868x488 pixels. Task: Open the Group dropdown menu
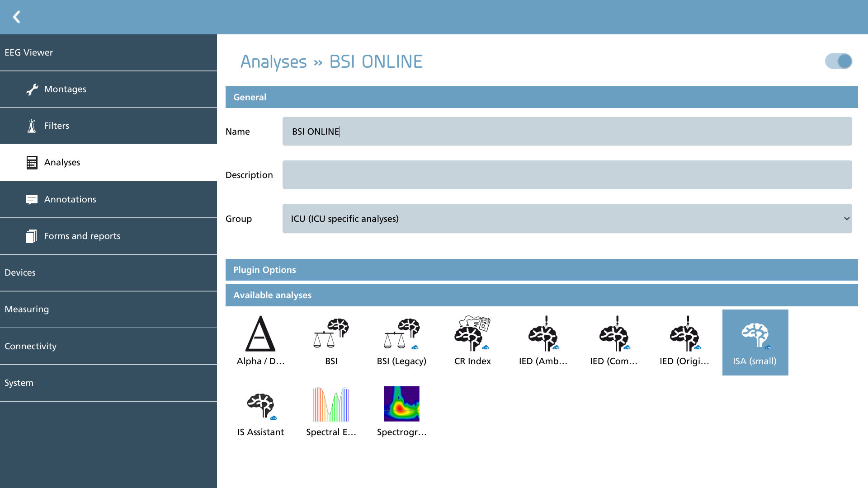(567, 219)
